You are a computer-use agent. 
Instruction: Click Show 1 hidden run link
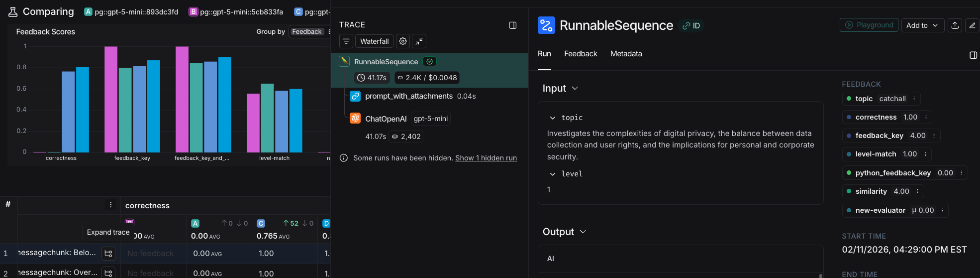click(486, 158)
